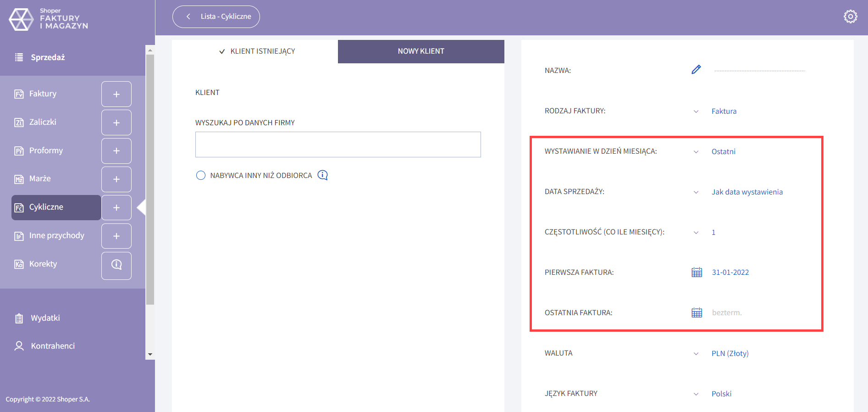Image resolution: width=868 pixels, height=412 pixels.
Task: Click the info icon beside Nabywca inny
Action: [323, 175]
